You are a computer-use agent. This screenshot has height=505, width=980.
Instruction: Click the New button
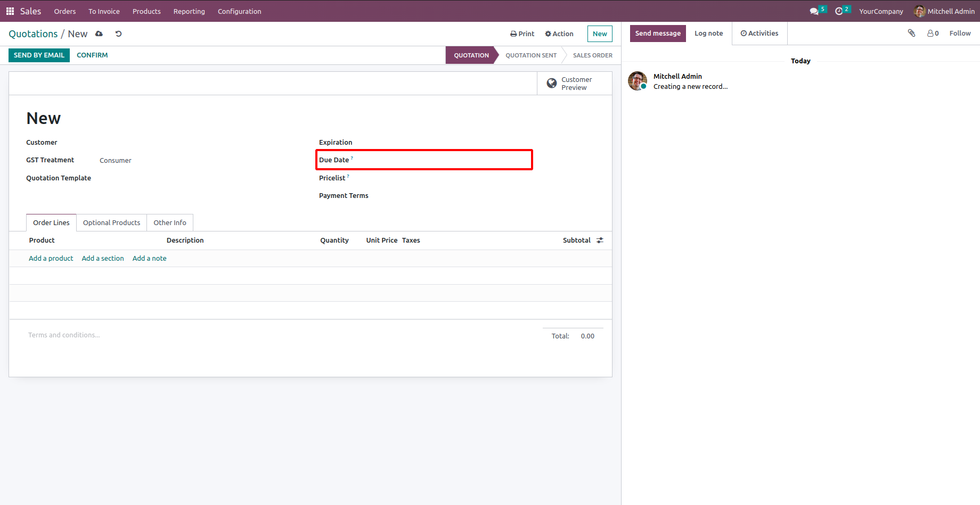600,34
